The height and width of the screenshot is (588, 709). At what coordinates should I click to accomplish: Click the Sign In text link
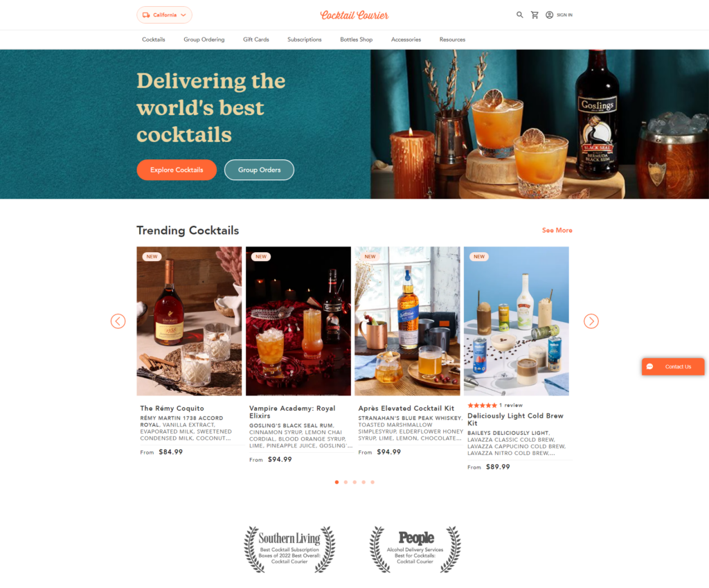pos(564,15)
